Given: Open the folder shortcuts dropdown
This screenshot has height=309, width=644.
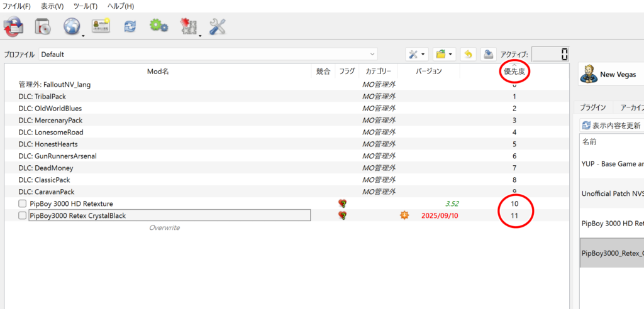Looking at the screenshot, I should tap(444, 55).
